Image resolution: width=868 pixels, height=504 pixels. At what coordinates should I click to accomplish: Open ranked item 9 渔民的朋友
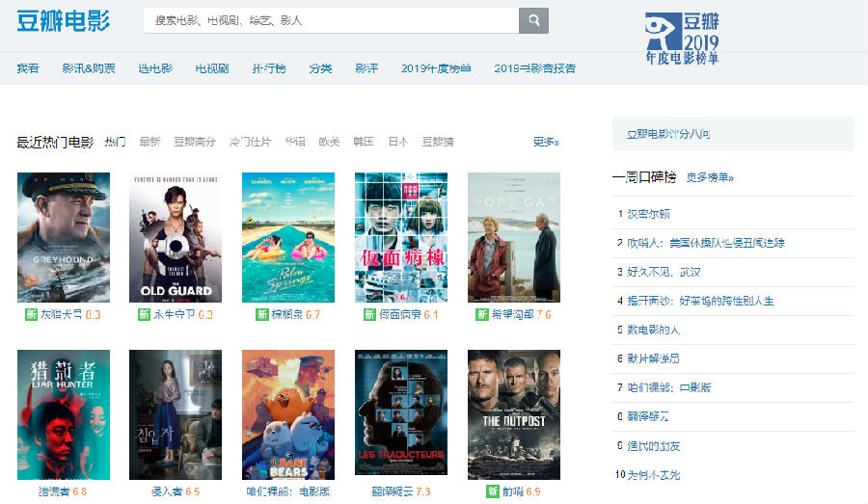[653, 446]
